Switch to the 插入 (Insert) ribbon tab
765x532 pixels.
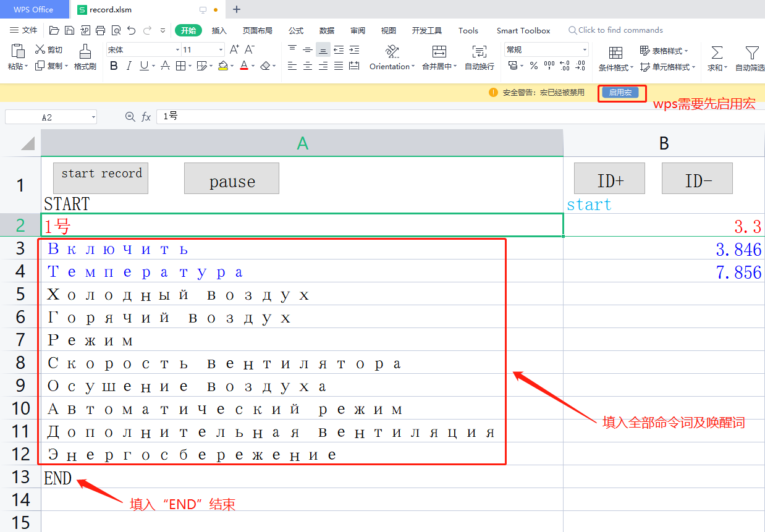click(x=219, y=30)
